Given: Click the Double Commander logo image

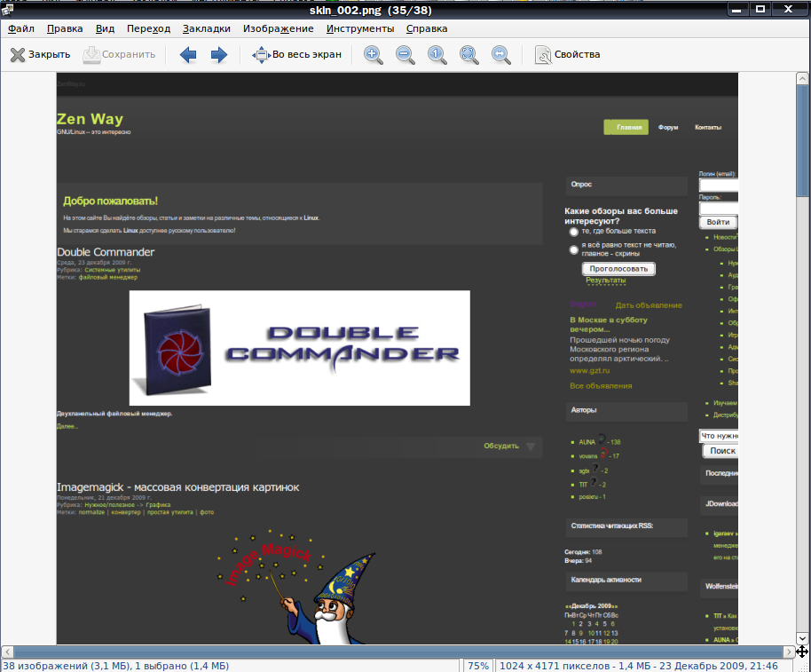Looking at the screenshot, I should point(300,348).
